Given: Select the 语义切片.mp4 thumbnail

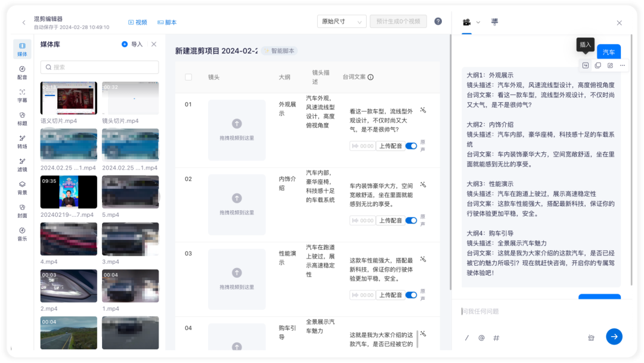Looking at the screenshot, I should 69,98.
